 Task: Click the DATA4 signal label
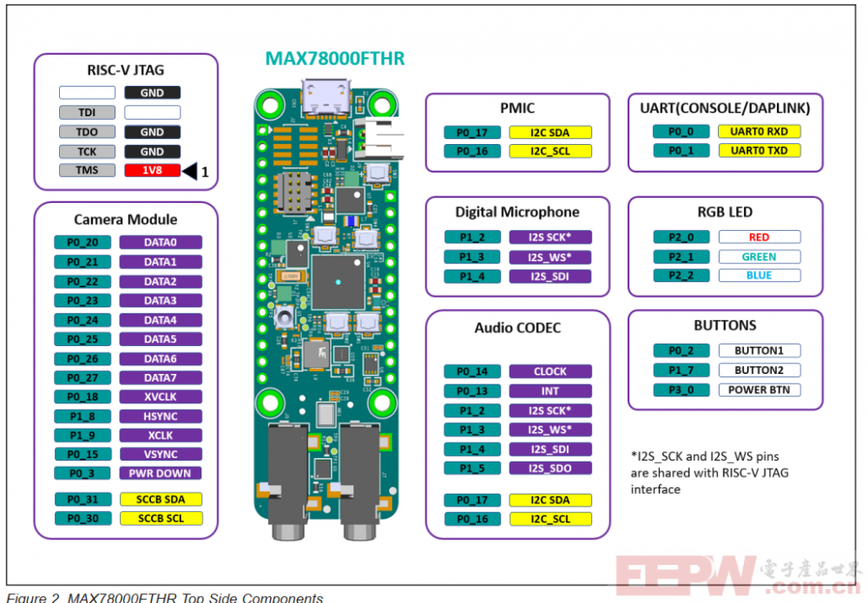point(161,320)
